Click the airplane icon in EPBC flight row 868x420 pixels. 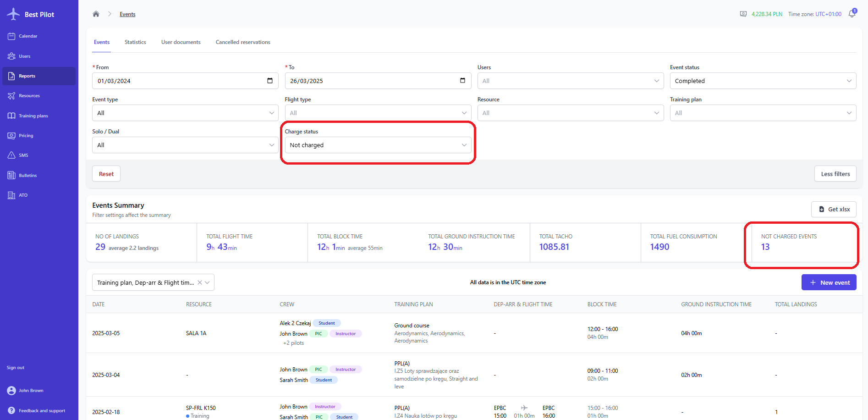point(524,408)
